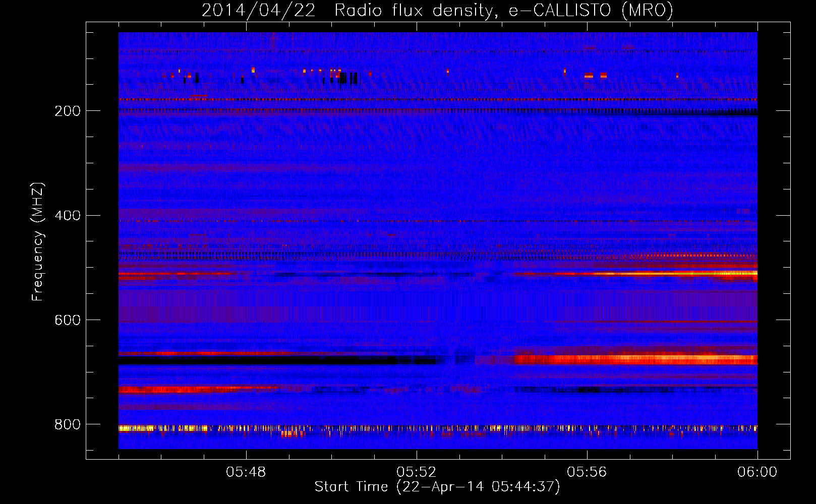The image size is (816, 504).
Task: Click the 05:52 time axis label
Action: pyautogui.click(x=417, y=472)
